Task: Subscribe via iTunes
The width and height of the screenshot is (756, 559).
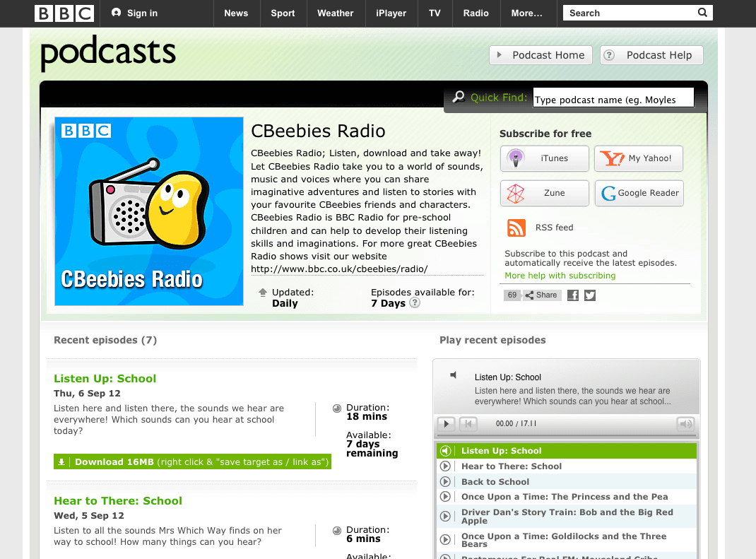Action: click(544, 158)
